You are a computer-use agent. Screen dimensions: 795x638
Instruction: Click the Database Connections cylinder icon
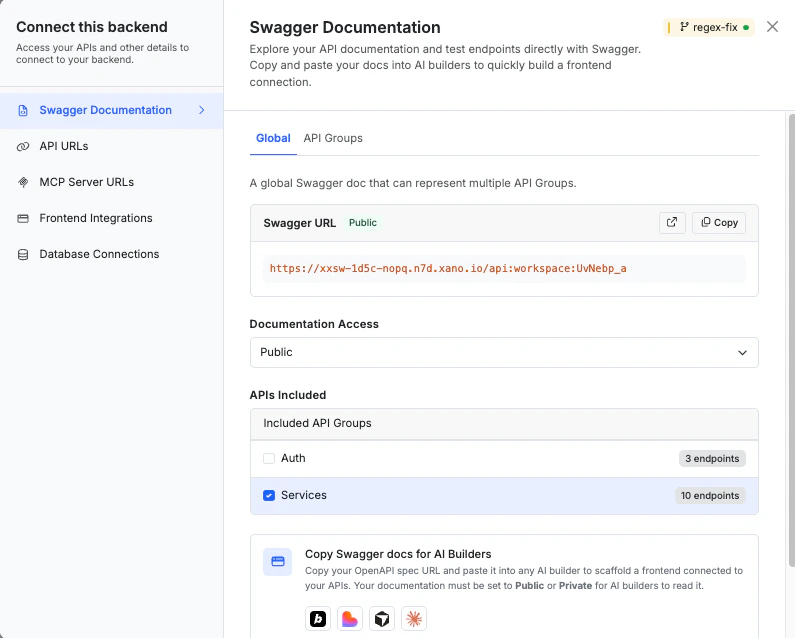[x=23, y=255]
